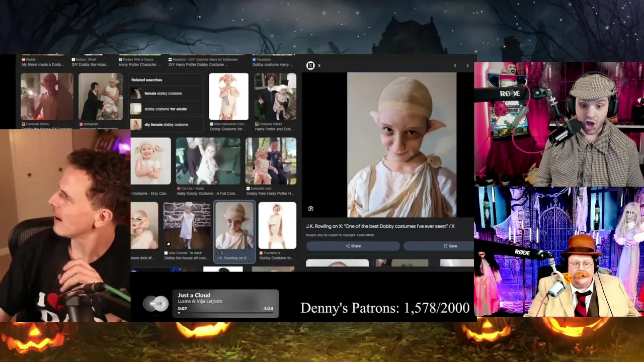The image size is (644, 362).
Task: Click first related image below Share button
Action: coord(337,263)
